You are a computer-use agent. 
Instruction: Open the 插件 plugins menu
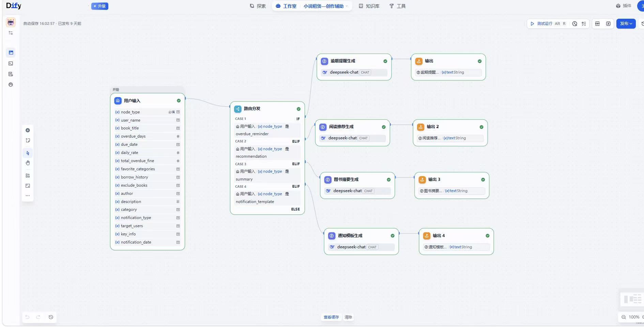pos(624,6)
